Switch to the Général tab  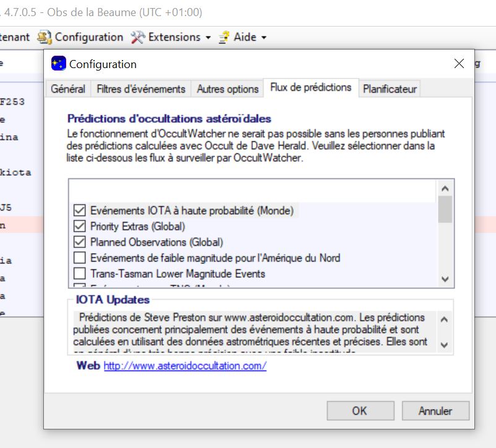point(68,89)
